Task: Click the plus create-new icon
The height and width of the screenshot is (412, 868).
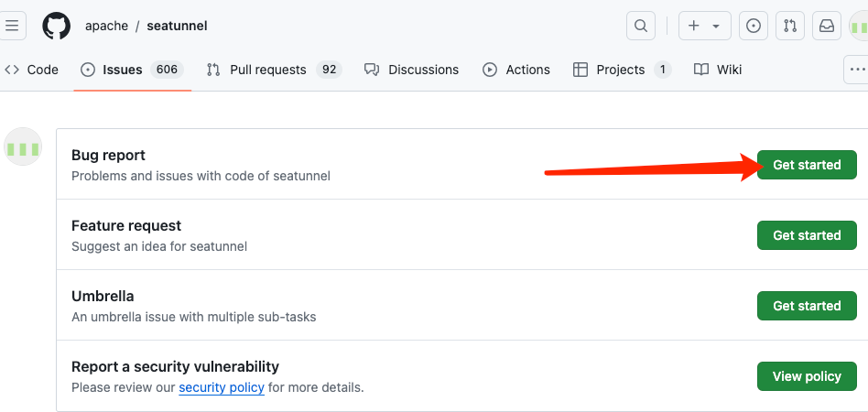Action: [694, 26]
